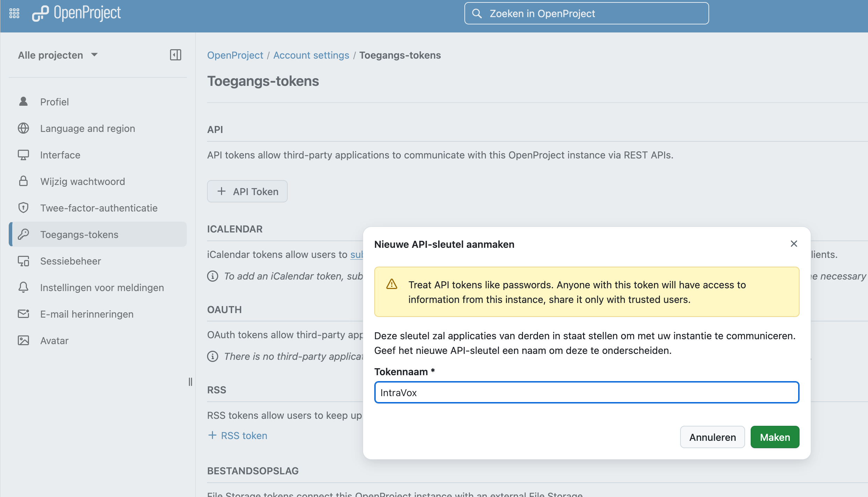Open Instellingen voor meldingen
The image size is (868, 497).
(x=98, y=287)
